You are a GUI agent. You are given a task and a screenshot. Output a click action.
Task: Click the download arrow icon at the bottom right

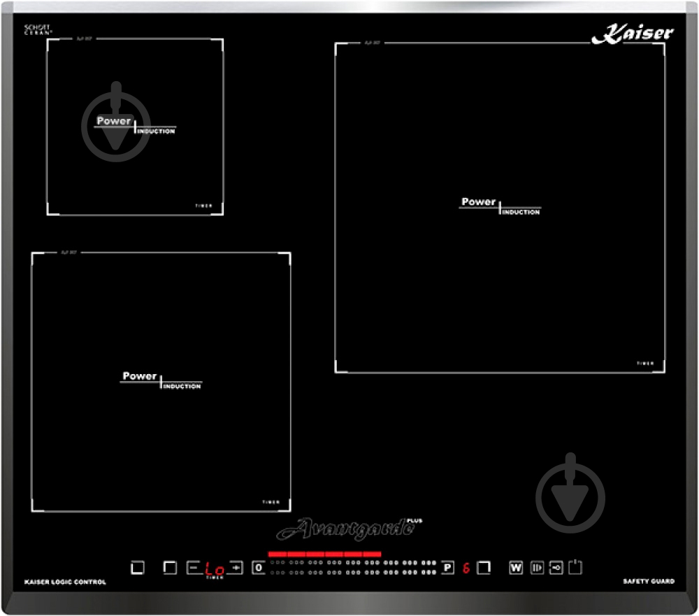[x=570, y=493]
